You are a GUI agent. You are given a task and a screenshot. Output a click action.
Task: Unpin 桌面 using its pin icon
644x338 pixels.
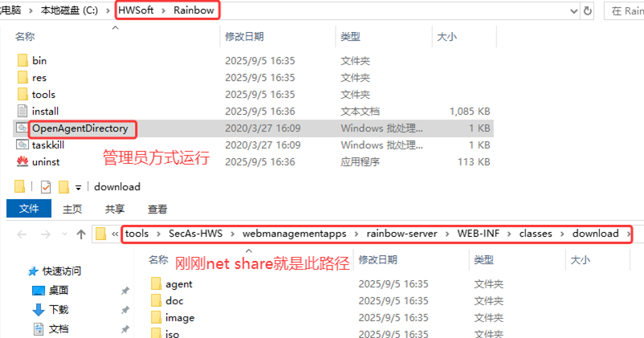pyautogui.click(x=124, y=291)
